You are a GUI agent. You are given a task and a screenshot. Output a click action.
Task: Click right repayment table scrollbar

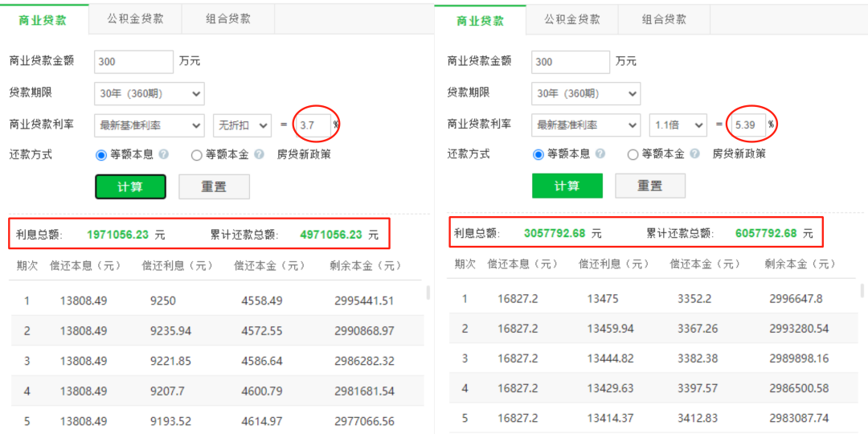[862, 290]
